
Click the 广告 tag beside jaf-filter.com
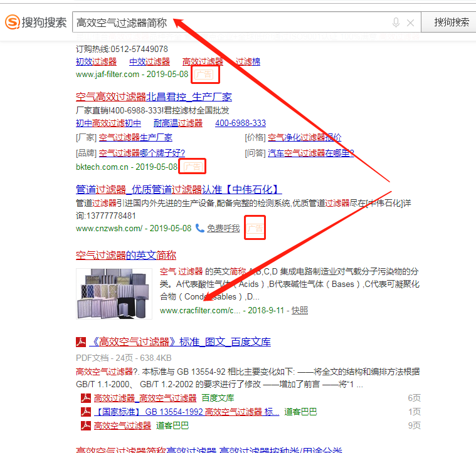click(x=204, y=75)
